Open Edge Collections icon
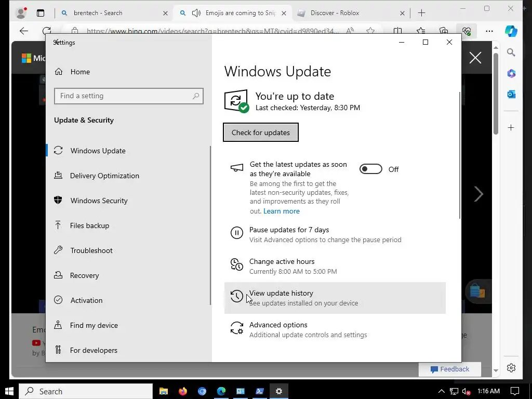The image size is (532, 399). [444, 31]
